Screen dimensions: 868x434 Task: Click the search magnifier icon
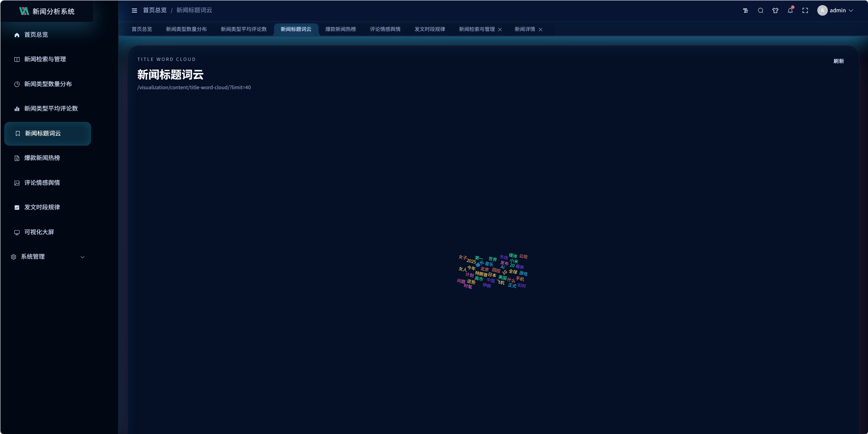(760, 11)
